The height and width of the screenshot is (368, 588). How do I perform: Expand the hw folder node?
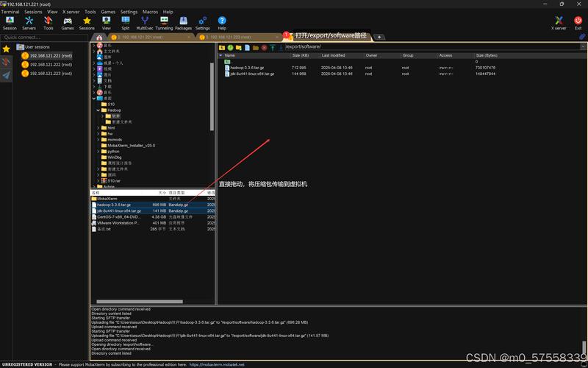(98, 134)
